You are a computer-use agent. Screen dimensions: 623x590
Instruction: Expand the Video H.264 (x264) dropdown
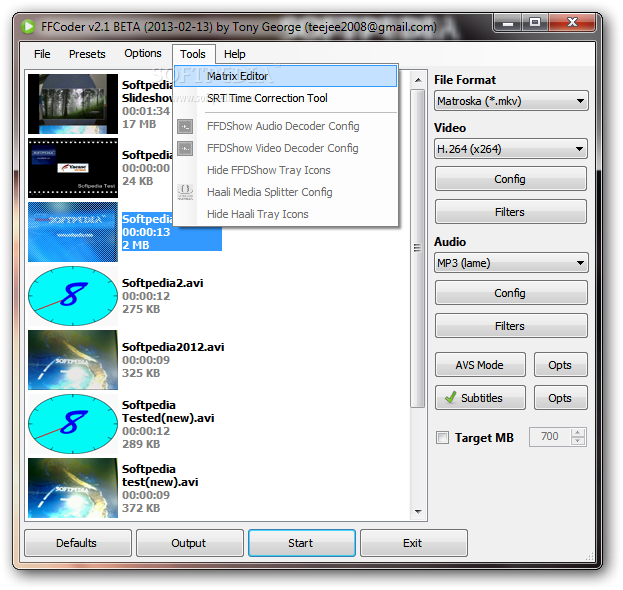511,149
